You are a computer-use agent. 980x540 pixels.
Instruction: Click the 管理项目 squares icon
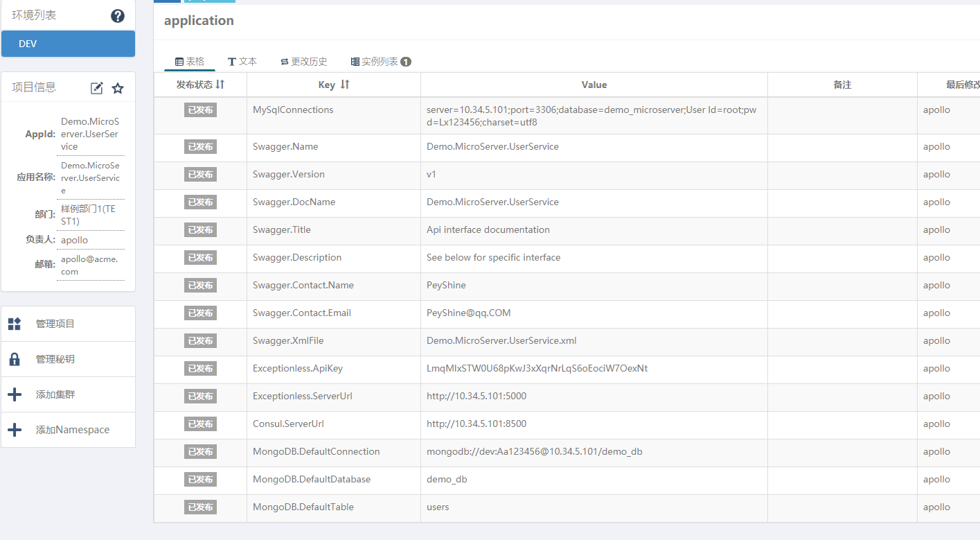(x=14, y=324)
